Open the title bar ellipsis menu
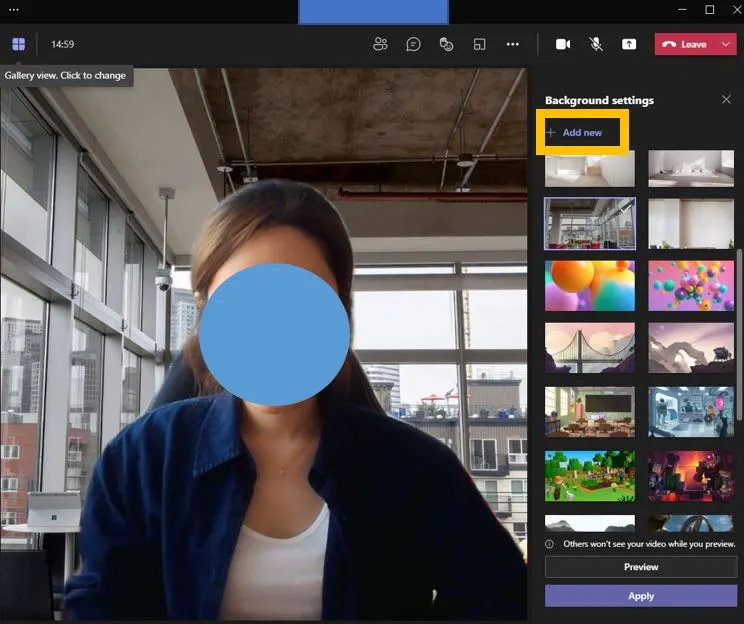Screen dimensions: 744x624 coord(14,9)
